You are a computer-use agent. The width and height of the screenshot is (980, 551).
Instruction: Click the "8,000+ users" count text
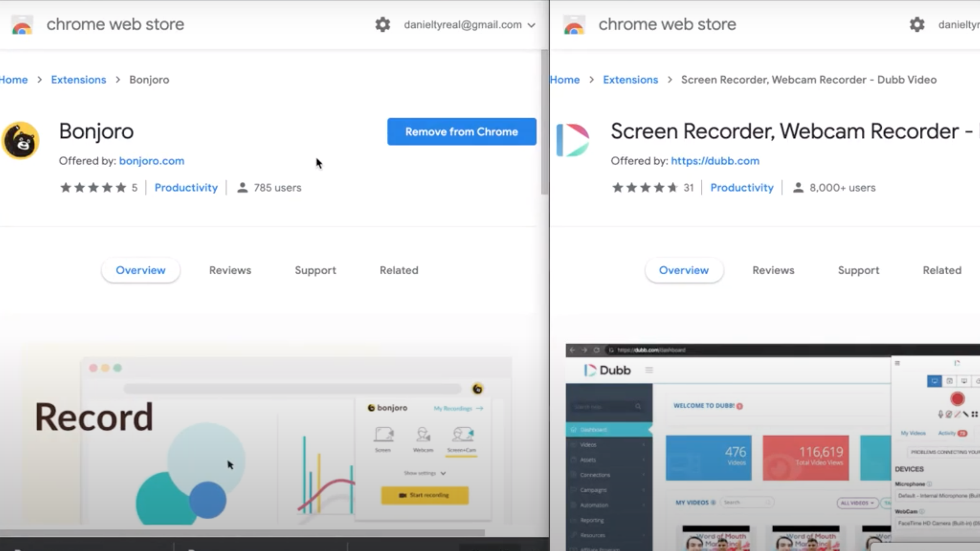843,187
